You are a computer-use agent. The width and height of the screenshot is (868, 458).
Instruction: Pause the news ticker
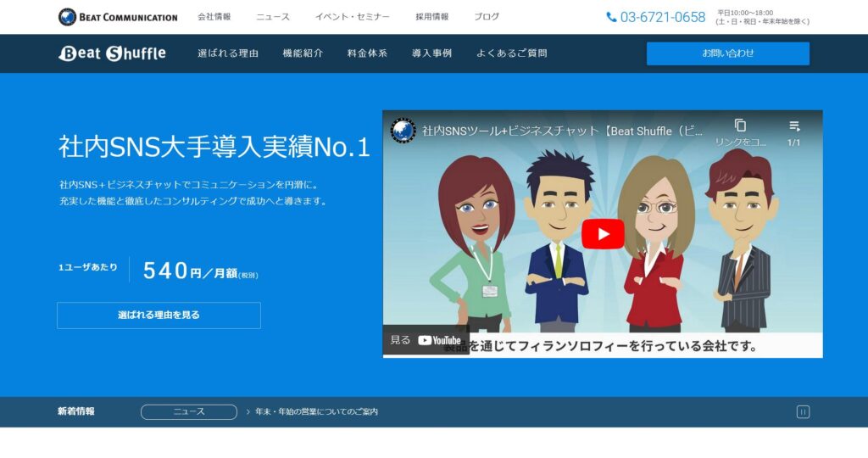click(x=803, y=411)
